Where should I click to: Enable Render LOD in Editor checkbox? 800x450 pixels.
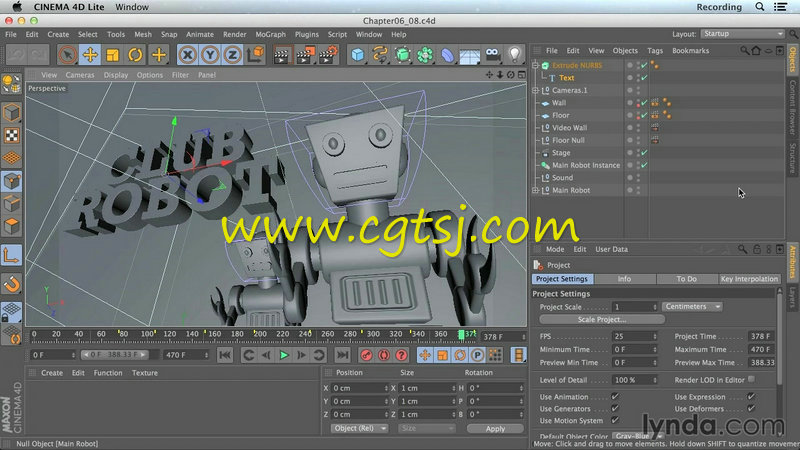(752, 380)
